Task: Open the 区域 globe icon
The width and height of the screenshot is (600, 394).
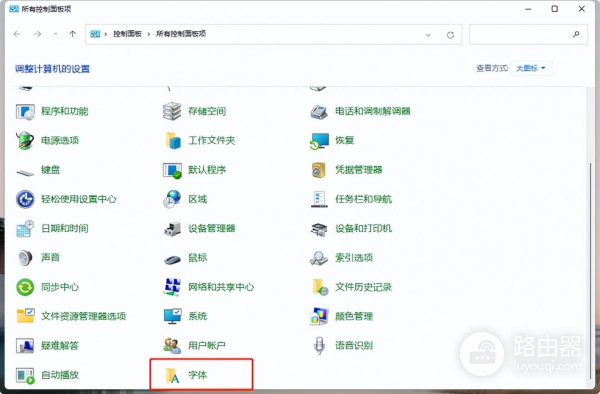Action: [x=172, y=199]
